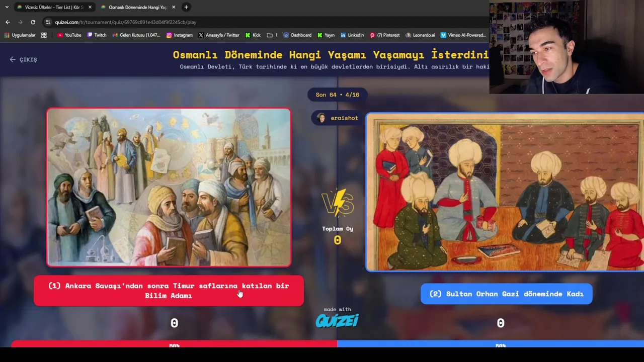This screenshot has width=644, height=362.
Task: Open the Uygulamalar apps bookmark
Action: coord(20,35)
